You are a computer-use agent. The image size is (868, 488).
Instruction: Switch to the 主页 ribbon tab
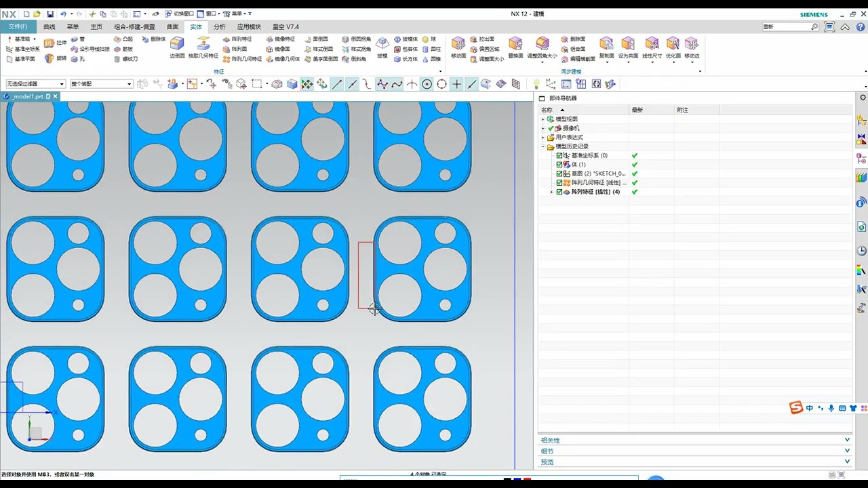(96, 27)
